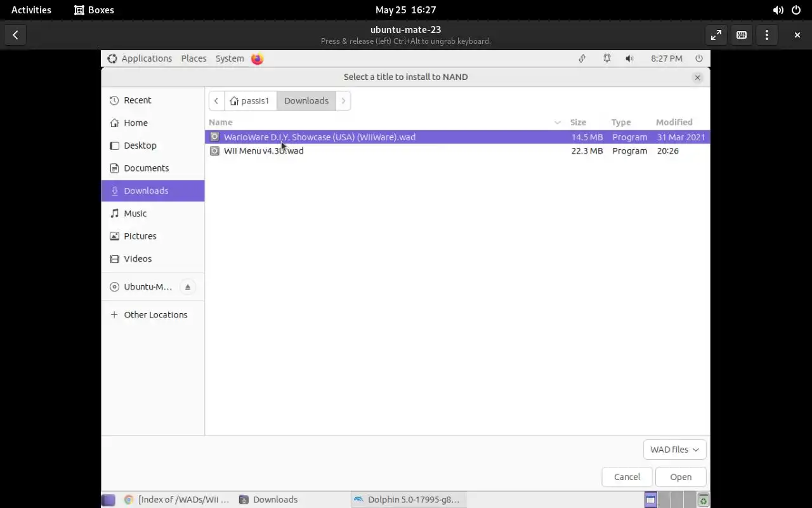The height and width of the screenshot is (508, 812).
Task: Open the Places menu
Action: coord(193,58)
